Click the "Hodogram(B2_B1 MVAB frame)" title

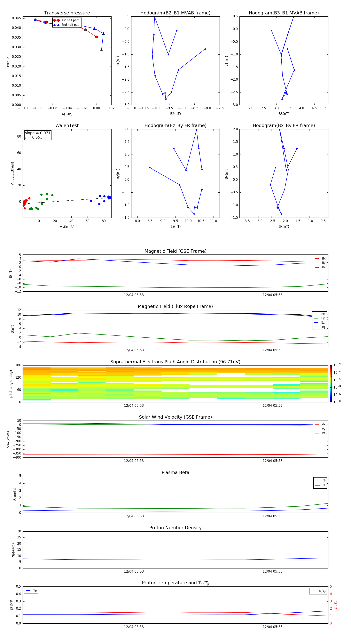pos(175,13)
